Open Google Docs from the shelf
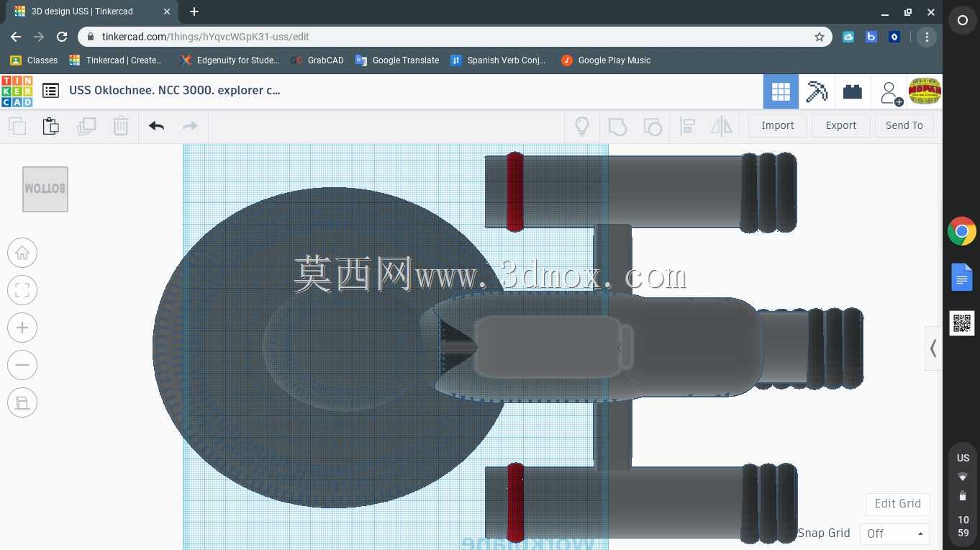This screenshot has width=980, height=550. (x=962, y=277)
